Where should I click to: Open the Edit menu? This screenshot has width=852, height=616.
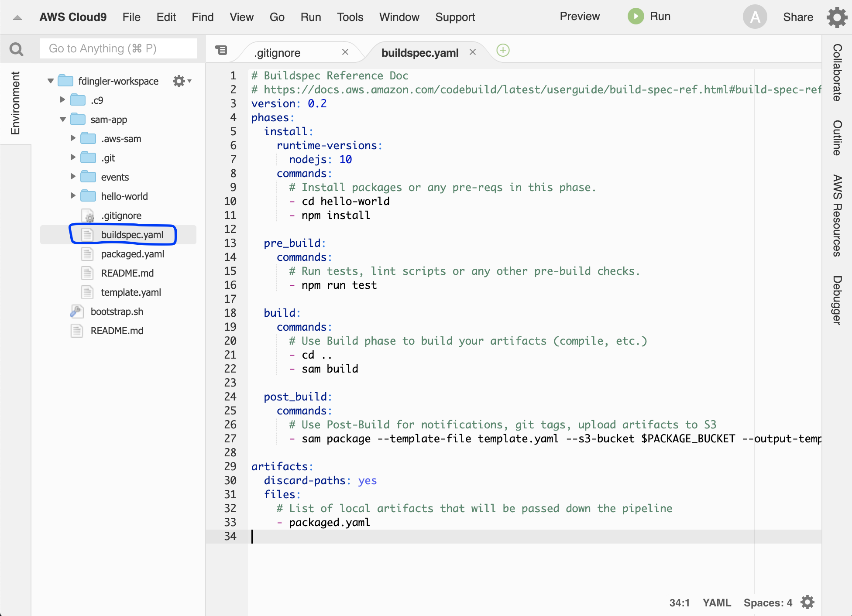coord(166,17)
